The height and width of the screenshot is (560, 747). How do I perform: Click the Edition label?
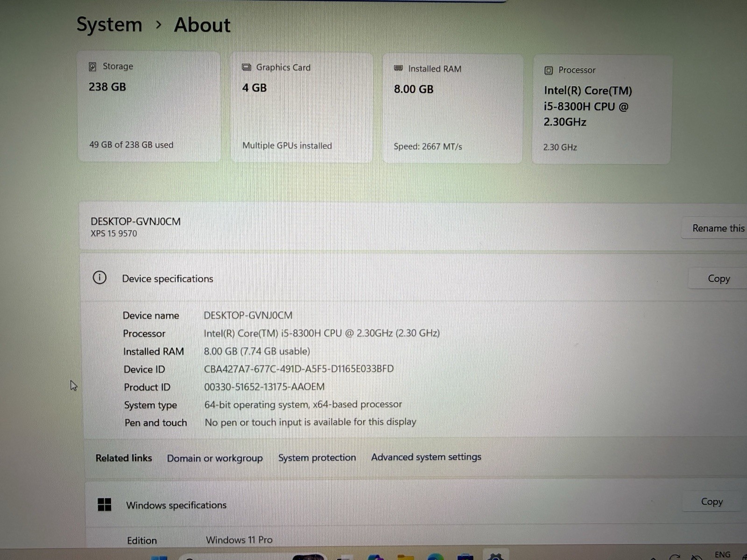tap(142, 540)
